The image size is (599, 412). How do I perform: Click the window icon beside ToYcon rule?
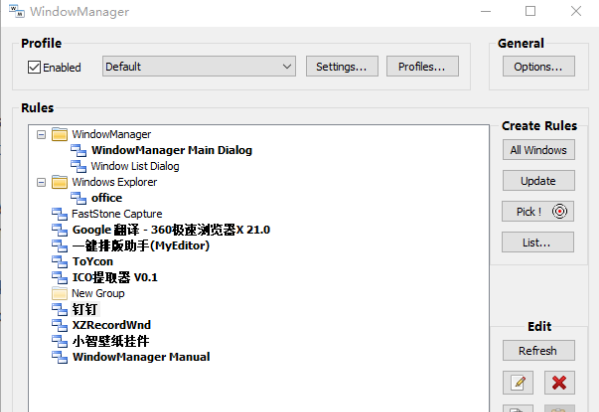coord(60,261)
